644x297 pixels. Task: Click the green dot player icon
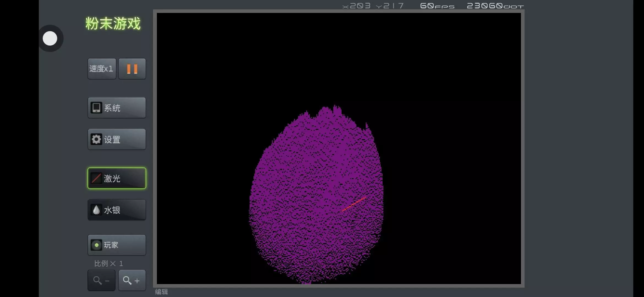[97, 245]
